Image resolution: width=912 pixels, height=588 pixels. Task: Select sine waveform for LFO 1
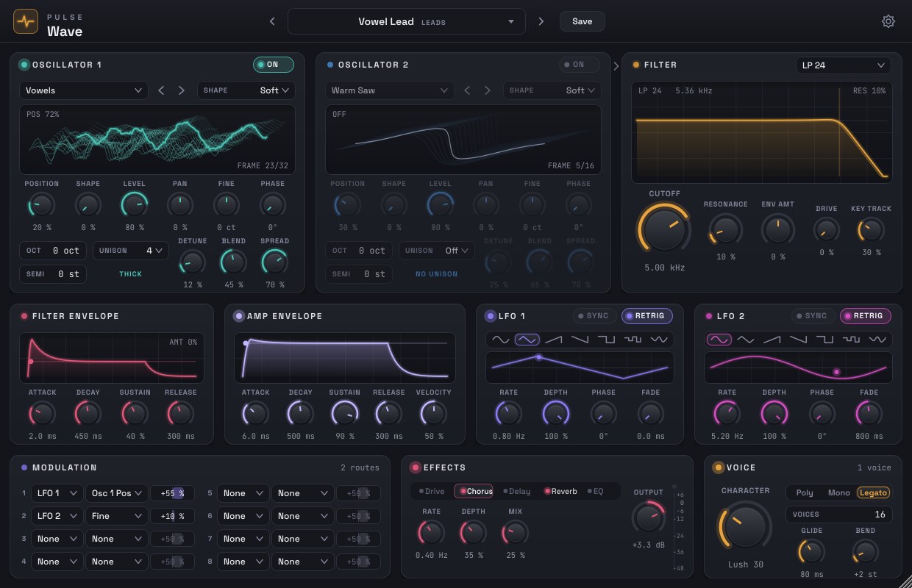coord(500,340)
